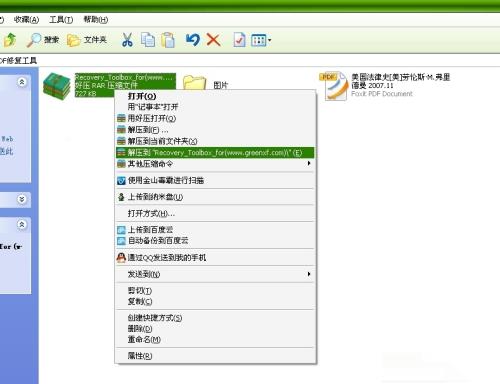Click the Recovery_Toolbox_for file name label
The image size is (500, 384).
(x=124, y=77)
